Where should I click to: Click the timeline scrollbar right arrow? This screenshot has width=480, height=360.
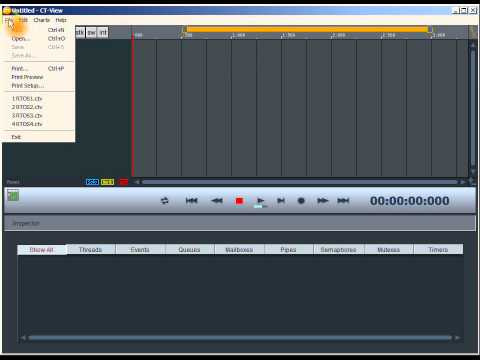[x=463, y=182]
